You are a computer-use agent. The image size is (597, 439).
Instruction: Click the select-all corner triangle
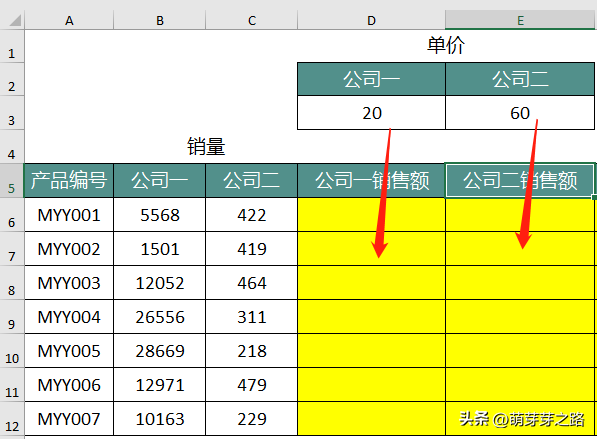(x=14, y=20)
